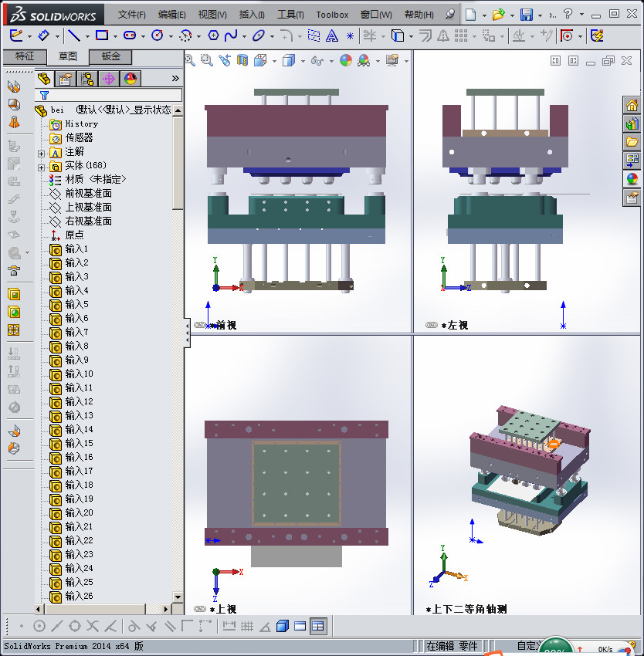Toggle the grid display icon
Screen dimensions: 644x656
click(x=247, y=627)
